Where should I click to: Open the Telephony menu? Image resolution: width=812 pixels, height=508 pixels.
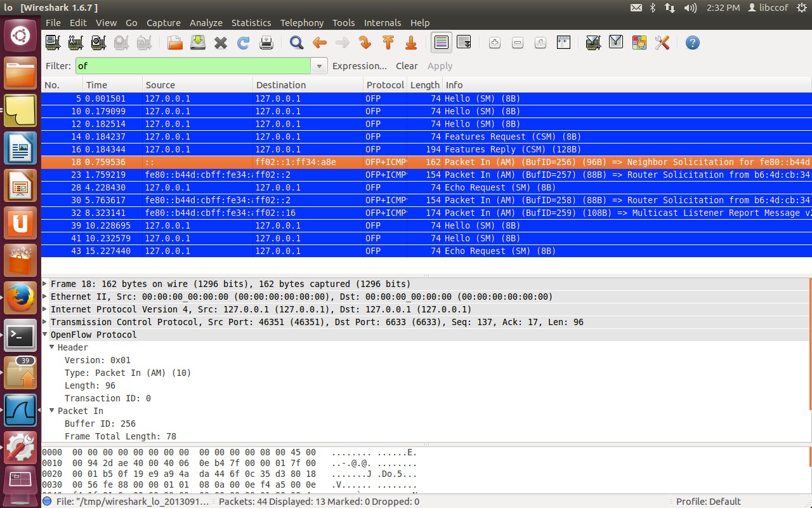click(302, 22)
